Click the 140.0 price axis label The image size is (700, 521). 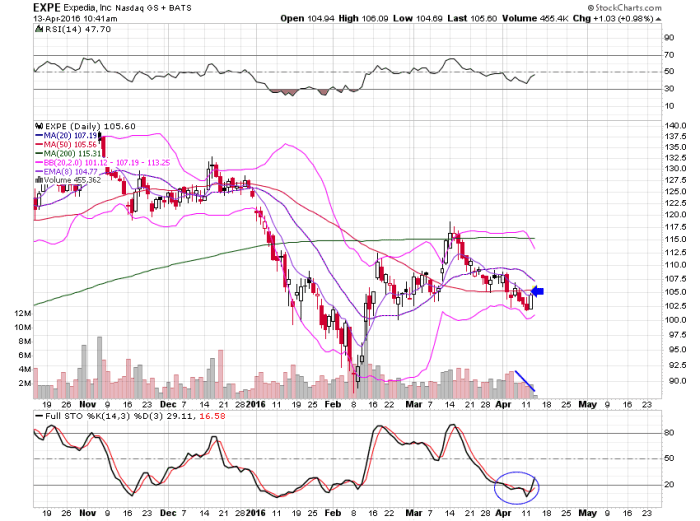[675, 126]
